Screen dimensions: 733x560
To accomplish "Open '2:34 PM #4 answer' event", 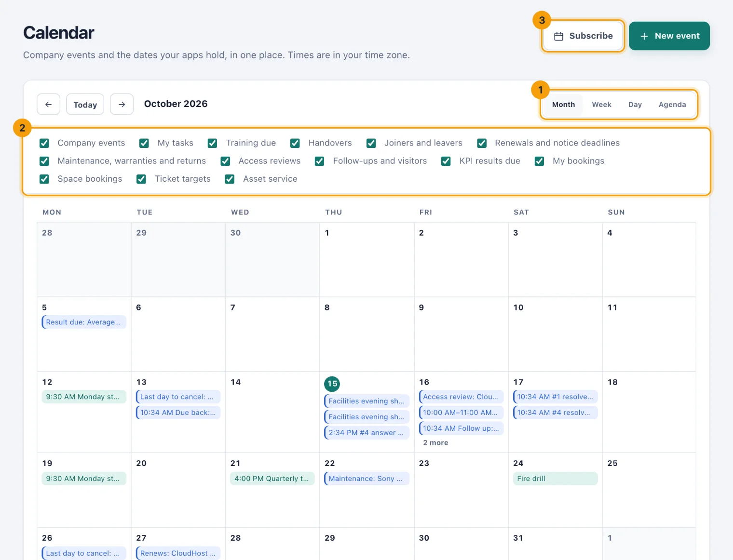I will (366, 433).
